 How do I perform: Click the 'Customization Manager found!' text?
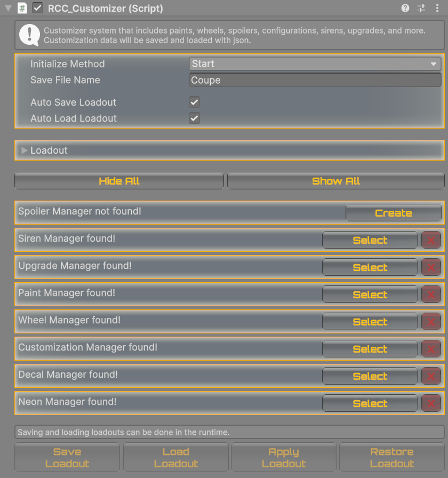(87, 347)
